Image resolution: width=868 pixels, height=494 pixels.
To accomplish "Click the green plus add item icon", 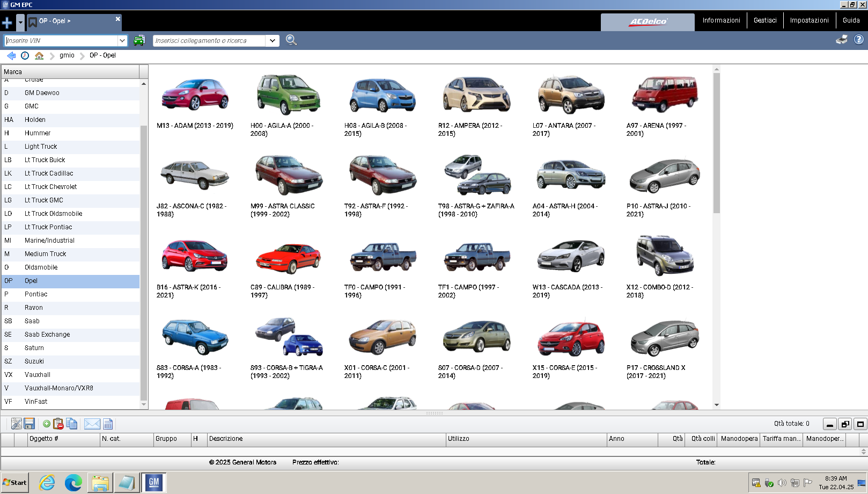I will tap(47, 424).
